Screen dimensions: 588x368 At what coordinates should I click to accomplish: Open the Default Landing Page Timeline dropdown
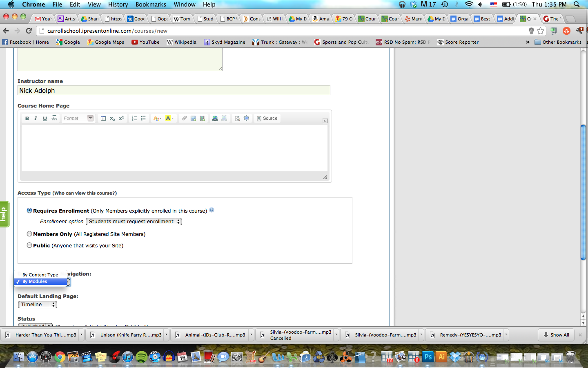(38, 305)
